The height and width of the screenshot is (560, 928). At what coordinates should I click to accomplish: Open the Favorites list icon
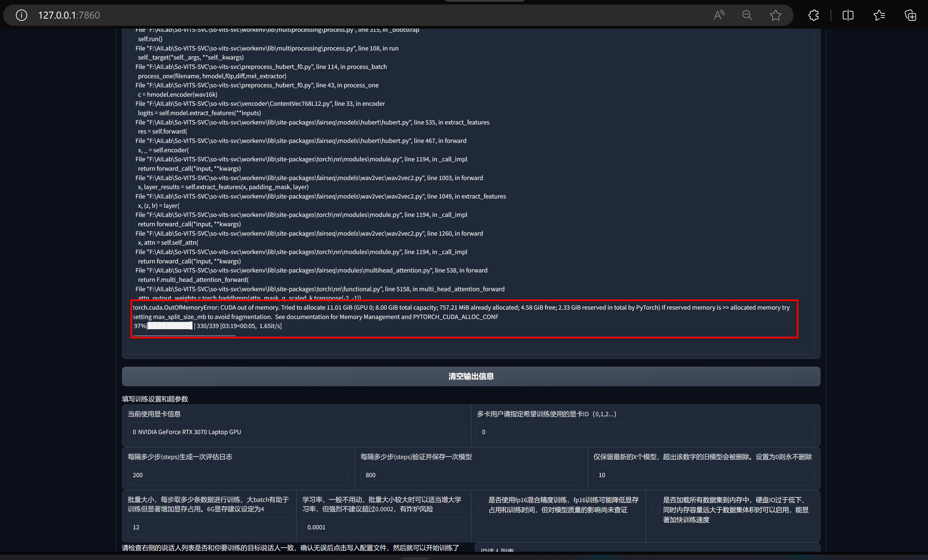coord(879,15)
